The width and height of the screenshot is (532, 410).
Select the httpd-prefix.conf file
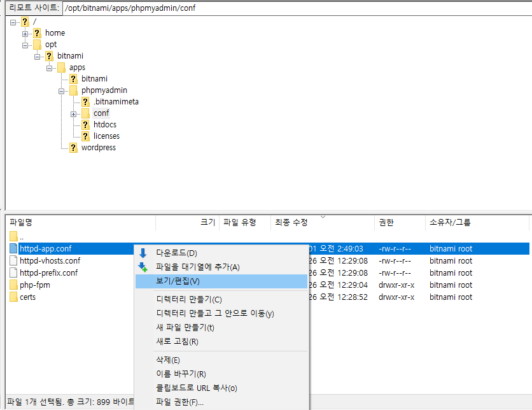pyautogui.click(x=48, y=273)
